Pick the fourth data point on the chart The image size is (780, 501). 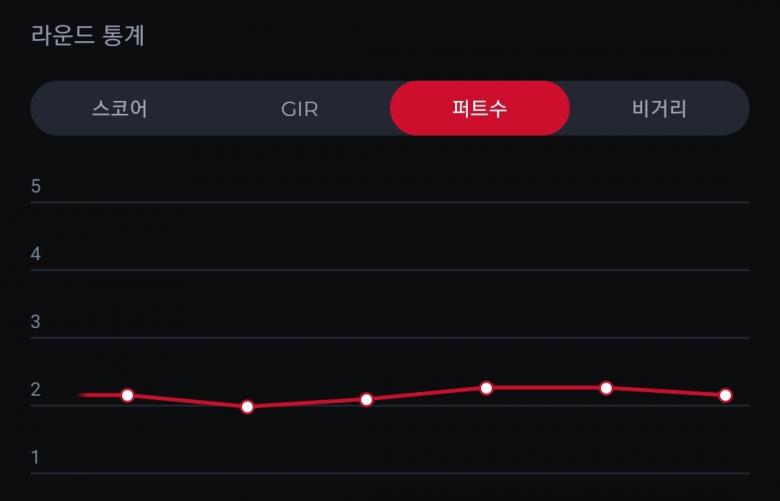(486, 388)
